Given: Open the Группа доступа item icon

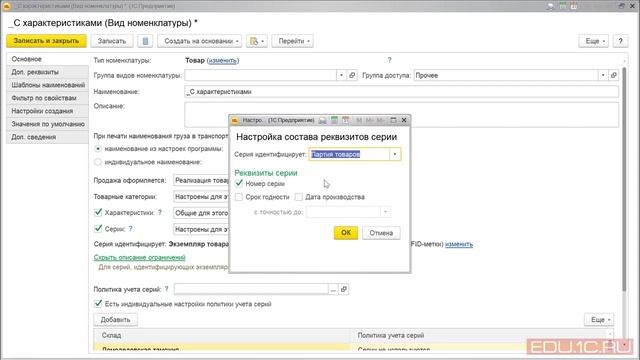Looking at the screenshot, I should (613, 75).
